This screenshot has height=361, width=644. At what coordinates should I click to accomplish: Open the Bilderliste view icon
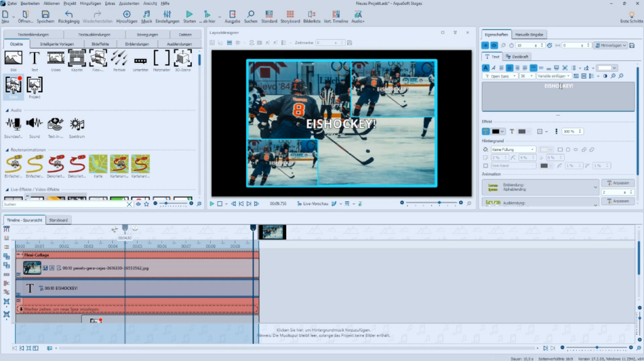pos(312,17)
